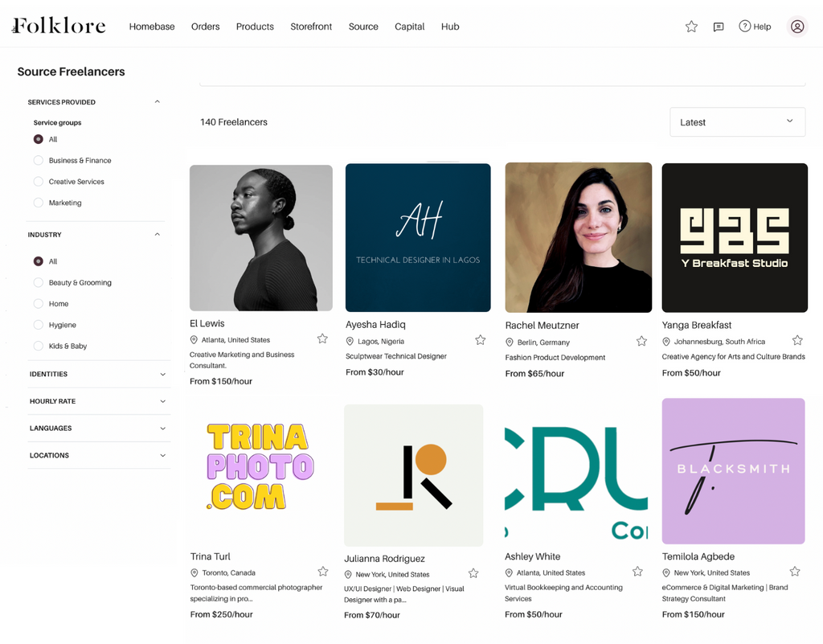Open the user profile avatar icon

pos(797,27)
